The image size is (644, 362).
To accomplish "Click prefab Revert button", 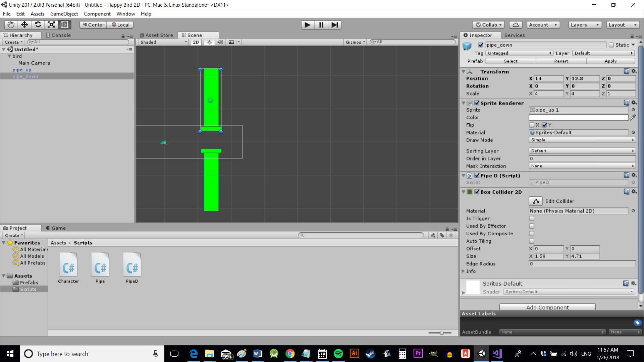I will tap(561, 61).
